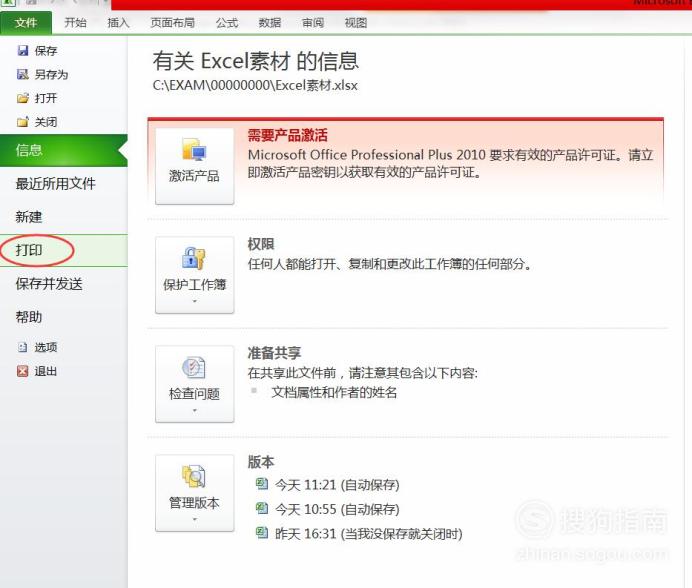Click the file path C:\EXAM\00000000\Excel素材.xlsx
Image resolution: width=692 pixels, height=588 pixels.
coord(255,85)
